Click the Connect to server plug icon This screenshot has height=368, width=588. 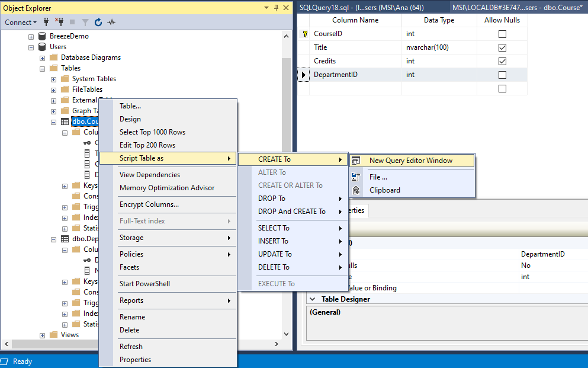[46, 22]
